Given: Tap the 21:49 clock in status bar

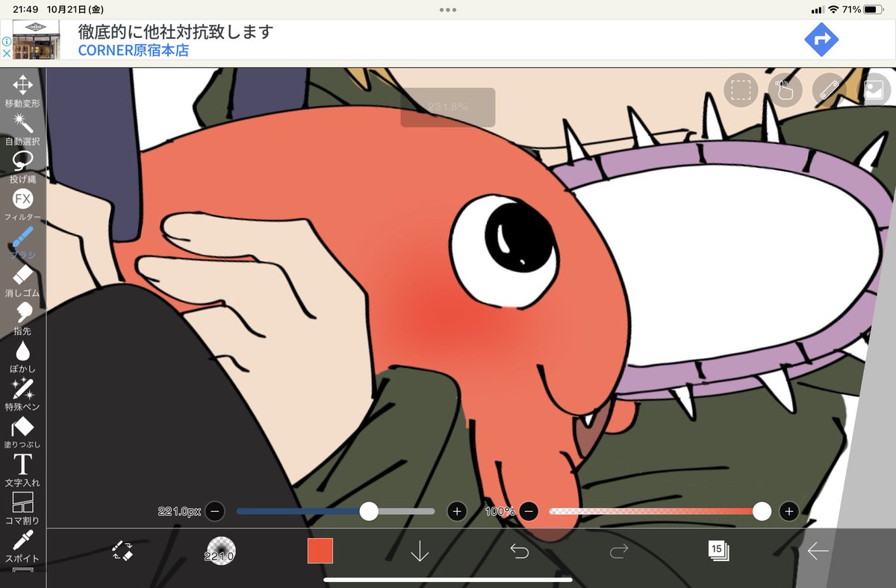Looking at the screenshot, I should coord(26,10).
